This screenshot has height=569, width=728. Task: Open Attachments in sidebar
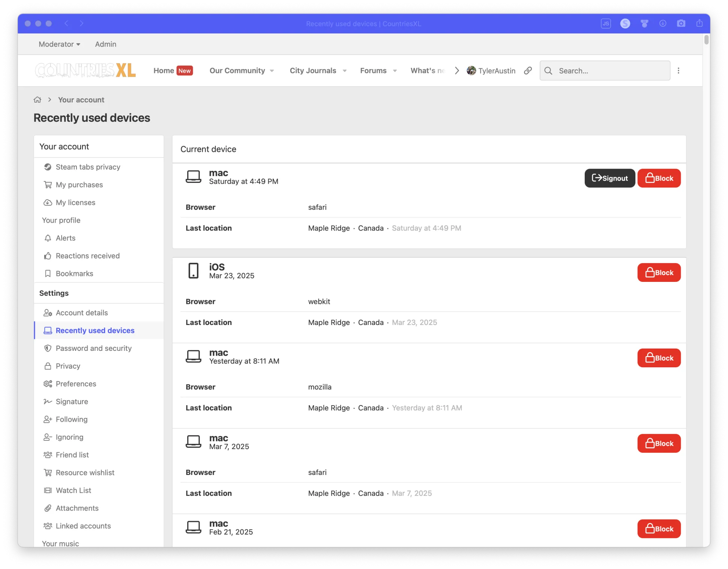[x=99, y=508]
